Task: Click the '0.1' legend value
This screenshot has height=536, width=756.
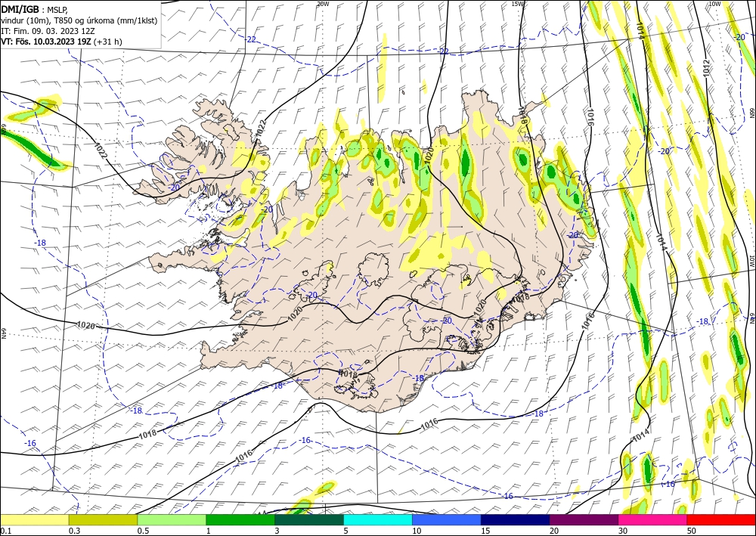Action: [5, 531]
